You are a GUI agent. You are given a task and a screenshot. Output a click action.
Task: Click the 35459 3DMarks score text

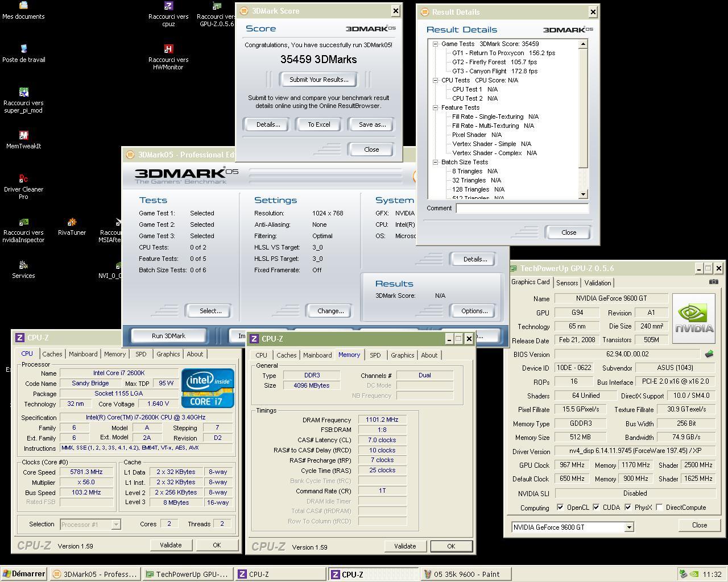[x=318, y=60]
